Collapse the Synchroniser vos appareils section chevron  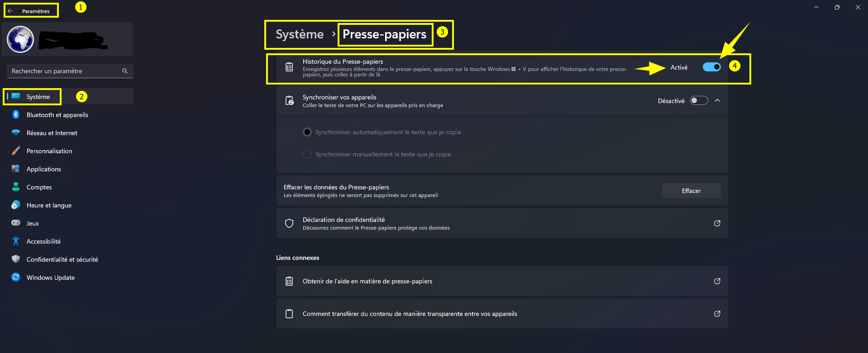pos(717,100)
